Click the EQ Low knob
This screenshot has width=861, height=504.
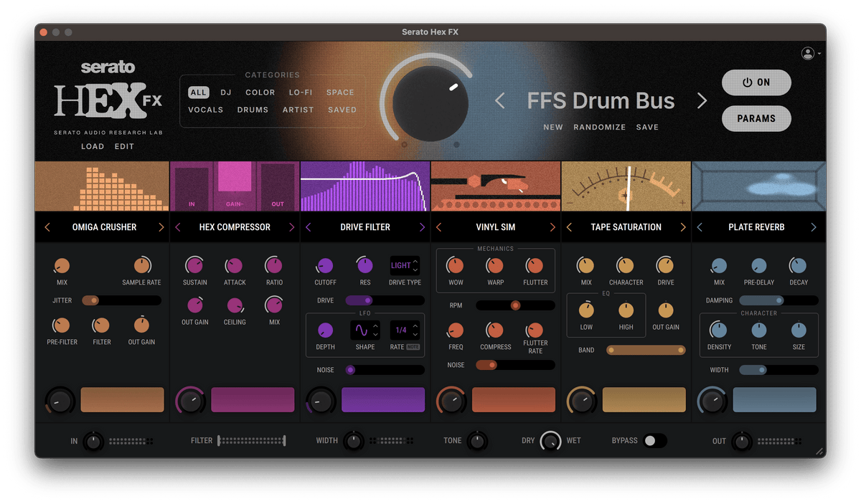point(586,310)
